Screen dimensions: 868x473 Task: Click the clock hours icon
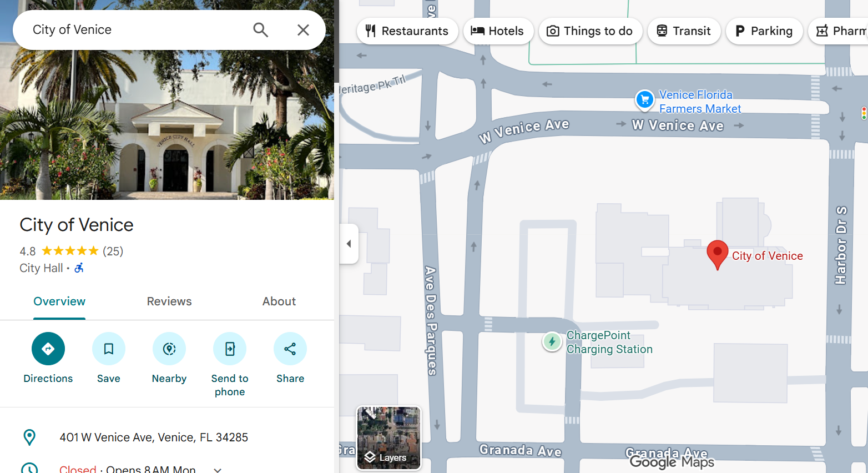tap(29, 469)
